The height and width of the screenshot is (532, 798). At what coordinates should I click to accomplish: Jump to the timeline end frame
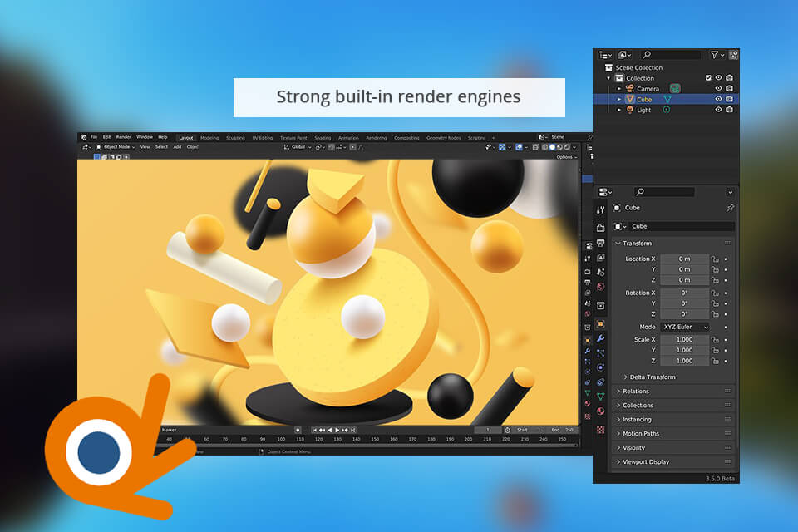point(352,431)
